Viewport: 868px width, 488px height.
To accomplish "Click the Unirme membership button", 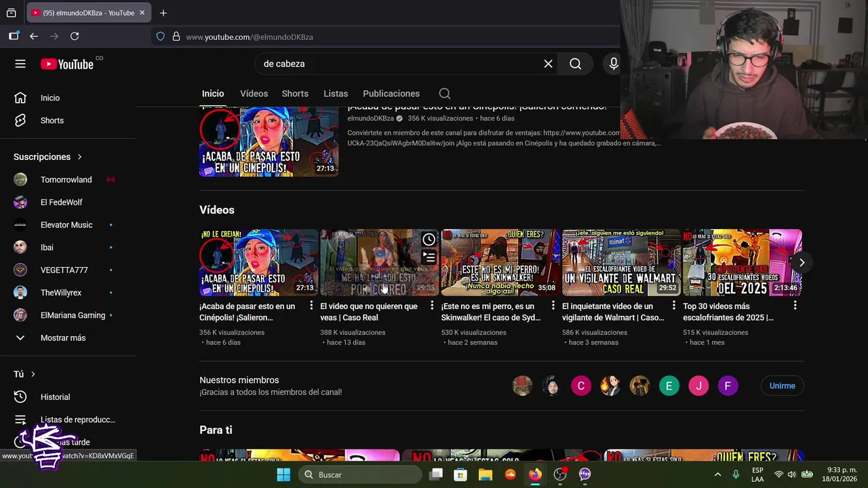I will pos(782,386).
